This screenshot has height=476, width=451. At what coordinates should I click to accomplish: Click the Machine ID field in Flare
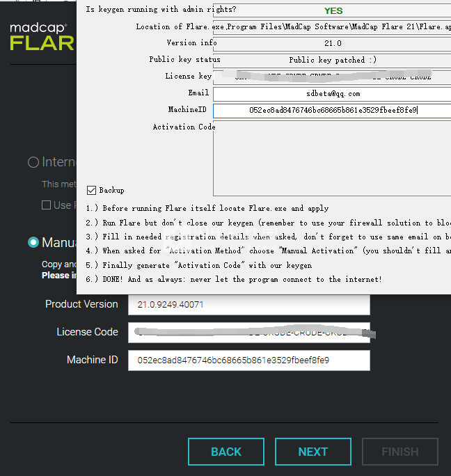tap(249, 360)
